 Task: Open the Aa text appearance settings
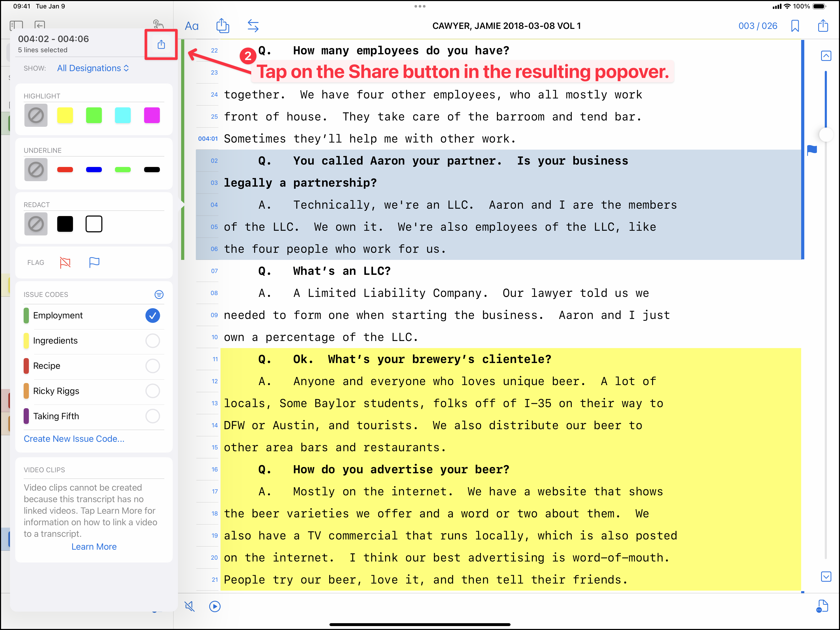191,26
